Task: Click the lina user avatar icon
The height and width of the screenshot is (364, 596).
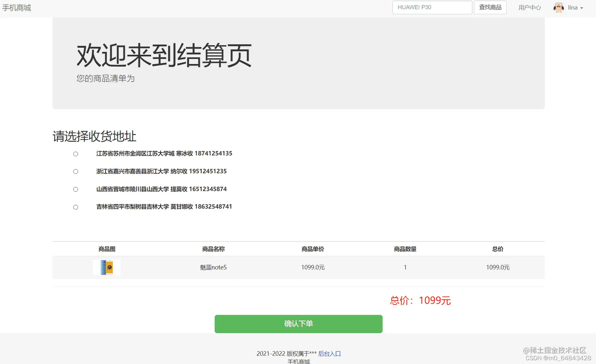Action: (x=559, y=7)
